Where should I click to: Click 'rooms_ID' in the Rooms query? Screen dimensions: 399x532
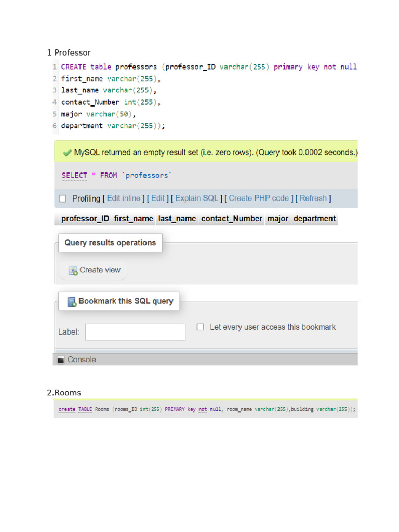126,409
